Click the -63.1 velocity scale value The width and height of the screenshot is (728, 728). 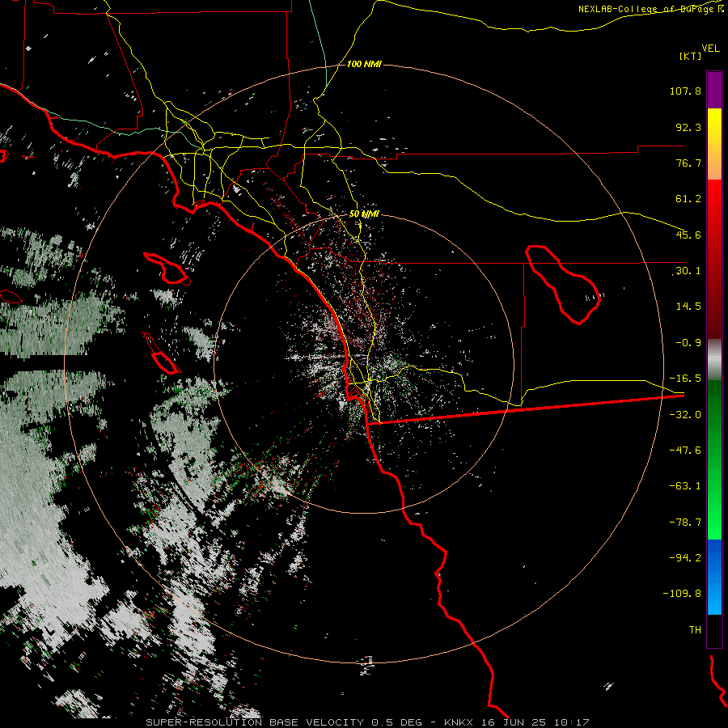[685, 486]
